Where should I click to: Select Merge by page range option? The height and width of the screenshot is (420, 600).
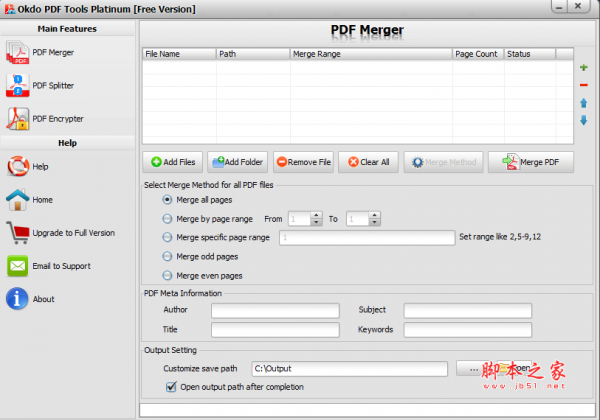coord(167,219)
